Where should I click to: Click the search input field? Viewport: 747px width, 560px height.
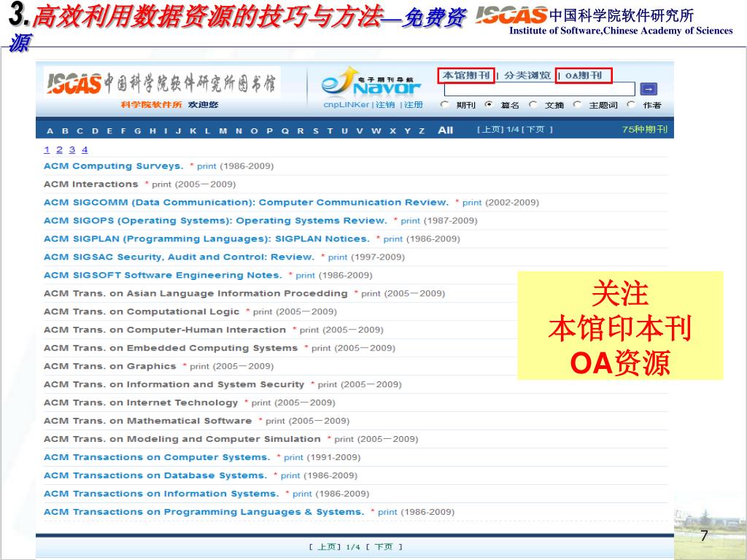click(x=539, y=89)
